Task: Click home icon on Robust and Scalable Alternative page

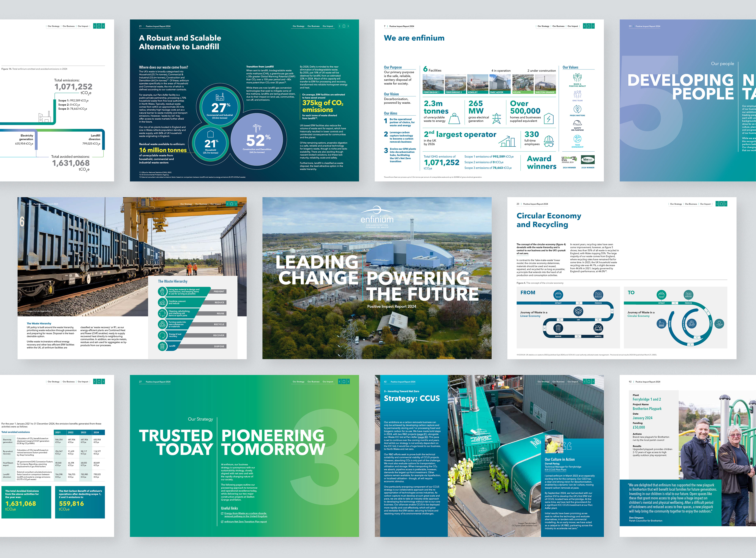Action: [344, 26]
